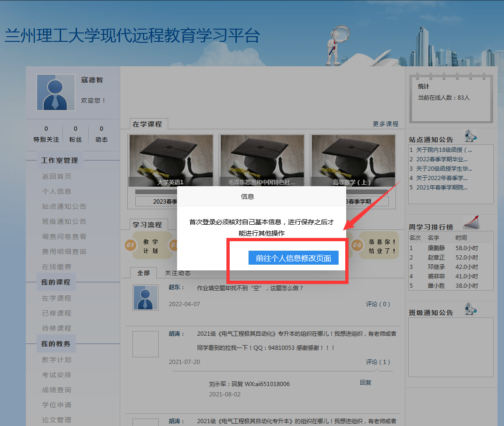
Task: Open the 更多课程 link
Action: tap(385, 124)
